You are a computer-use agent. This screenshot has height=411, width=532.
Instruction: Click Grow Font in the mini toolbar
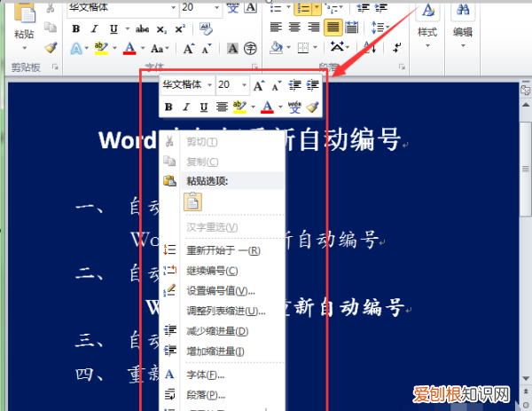(259, 85)
